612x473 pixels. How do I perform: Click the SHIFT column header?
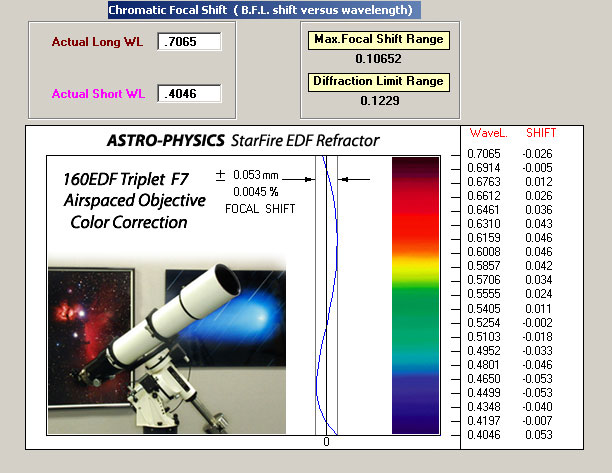click(541, 133)
